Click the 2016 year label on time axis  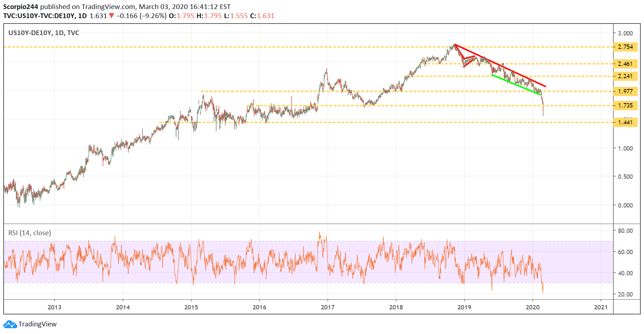pos(259,307)
